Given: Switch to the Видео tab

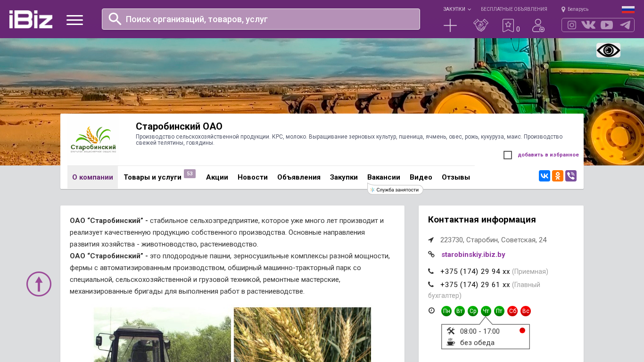Looking at the screenshot, I should 421,177.
